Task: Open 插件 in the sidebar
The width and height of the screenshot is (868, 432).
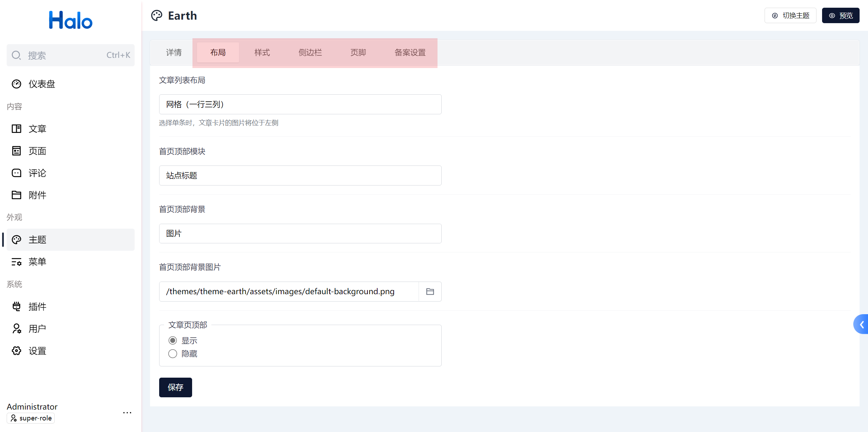Action: 70,306
